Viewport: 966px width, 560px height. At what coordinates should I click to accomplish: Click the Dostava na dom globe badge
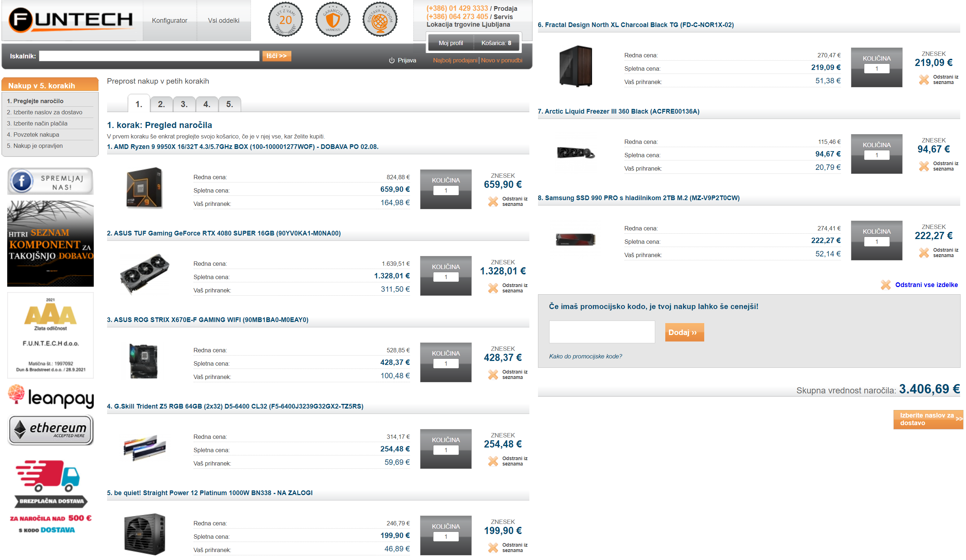coord(379,19)
